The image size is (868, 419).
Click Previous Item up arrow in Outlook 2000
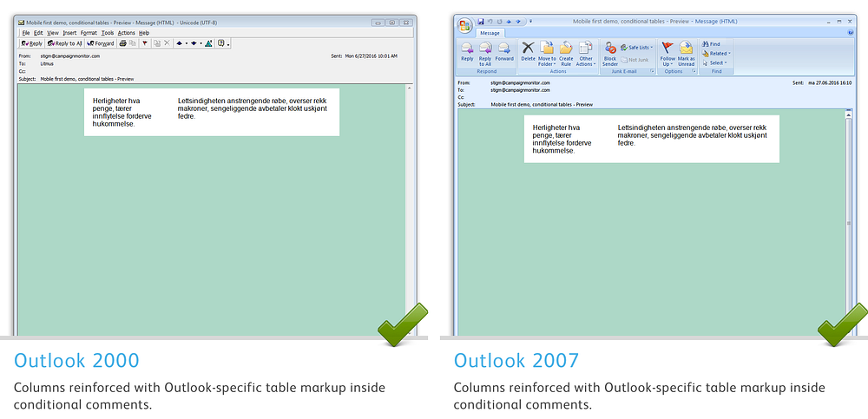coord(180,43)
